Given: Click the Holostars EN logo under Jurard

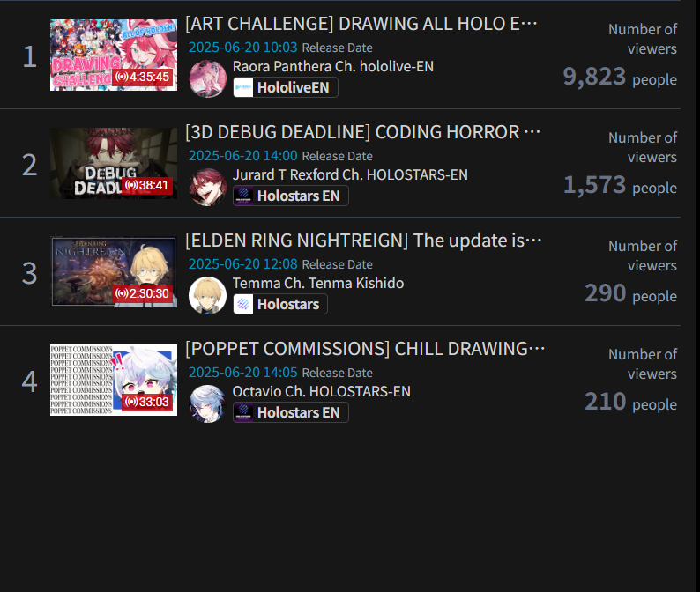Looking at the screenshot, I should (243, 196).
